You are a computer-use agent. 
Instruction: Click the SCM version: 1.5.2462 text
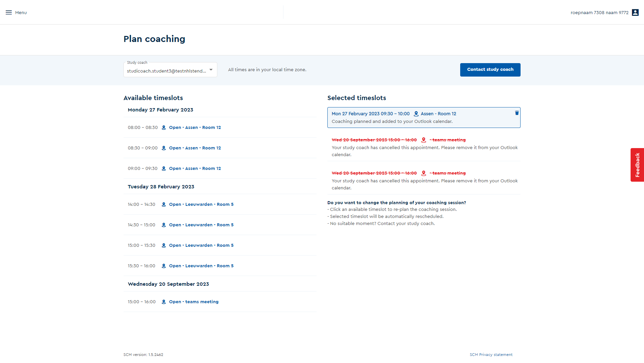point(143,355)
